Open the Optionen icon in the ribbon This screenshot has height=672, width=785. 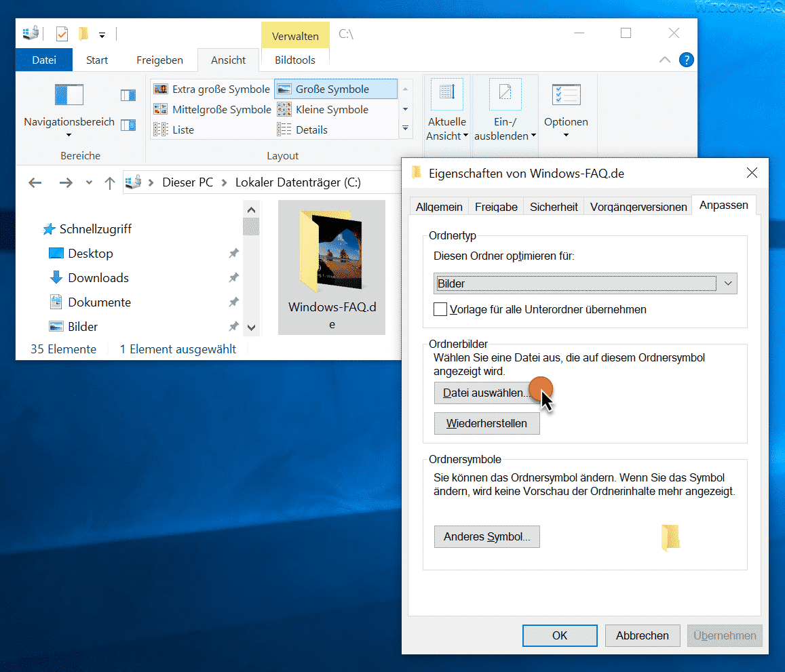click(567, 94)
